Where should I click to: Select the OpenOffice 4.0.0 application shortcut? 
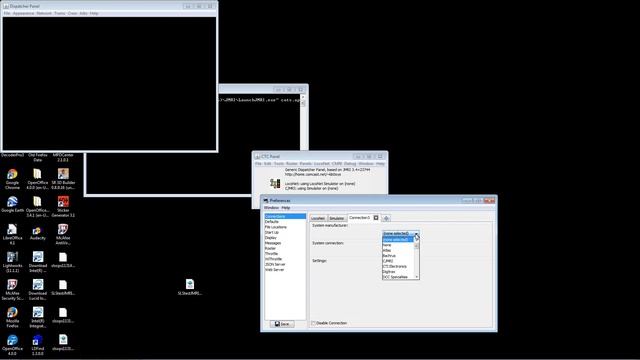point(12,345)
